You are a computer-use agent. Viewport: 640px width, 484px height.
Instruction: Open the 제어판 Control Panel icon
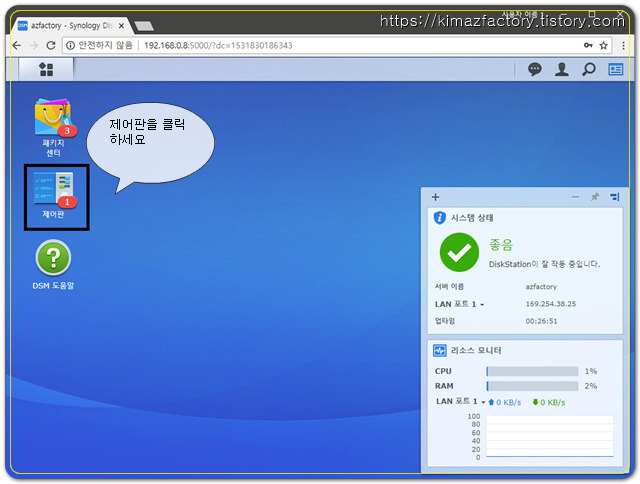[55, 197]
